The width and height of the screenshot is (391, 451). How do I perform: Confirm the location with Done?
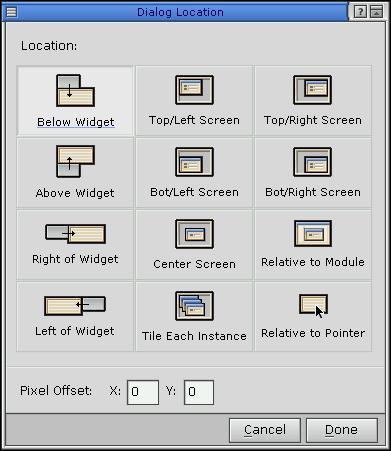pos(342,430)
